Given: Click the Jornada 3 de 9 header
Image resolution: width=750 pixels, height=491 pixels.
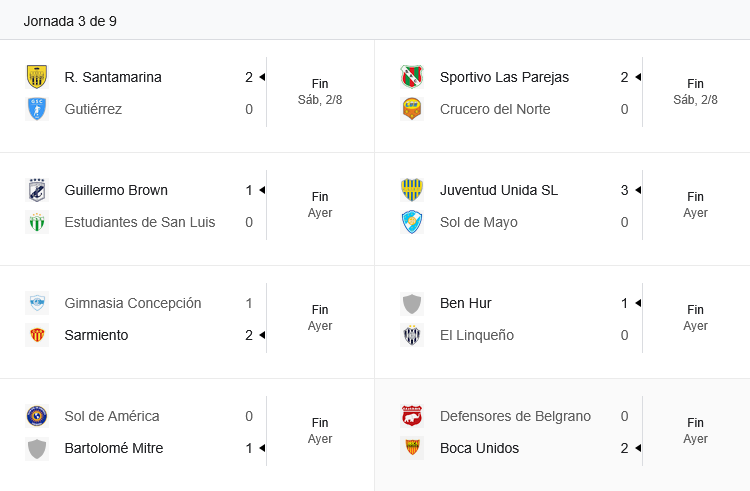Looking at the screenshot, I should 70,21.
